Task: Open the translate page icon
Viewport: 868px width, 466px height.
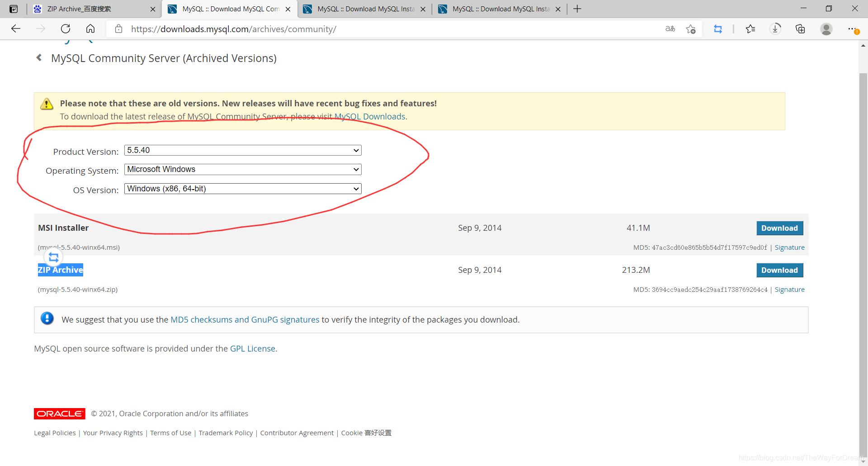Action: 670,29
